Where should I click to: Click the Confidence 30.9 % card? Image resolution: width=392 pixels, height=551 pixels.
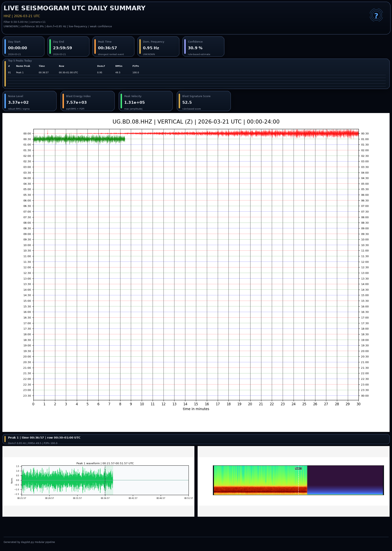pos(203,47)
